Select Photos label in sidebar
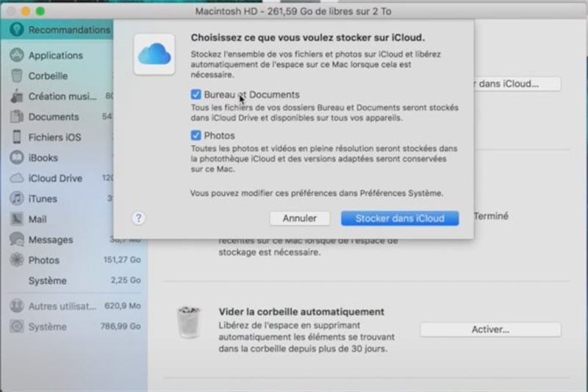Image resolution: width=588 pixels, height=392 pixels. [x=44, y=260]
